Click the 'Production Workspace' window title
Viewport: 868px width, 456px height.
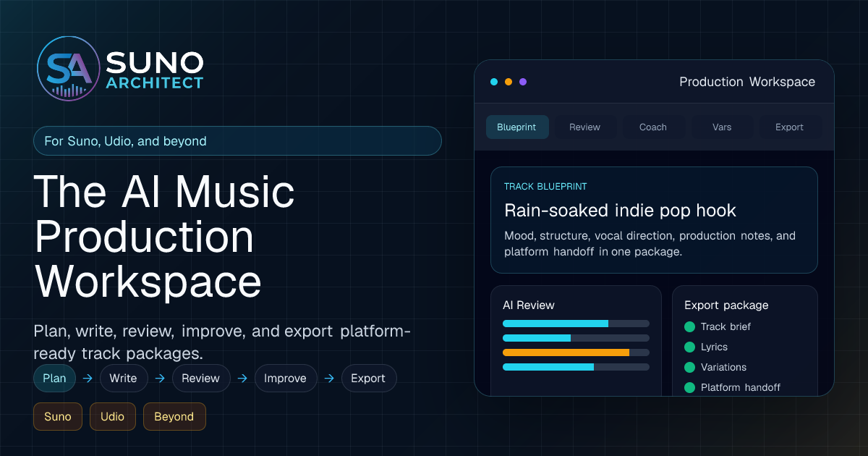coord(747,82)
